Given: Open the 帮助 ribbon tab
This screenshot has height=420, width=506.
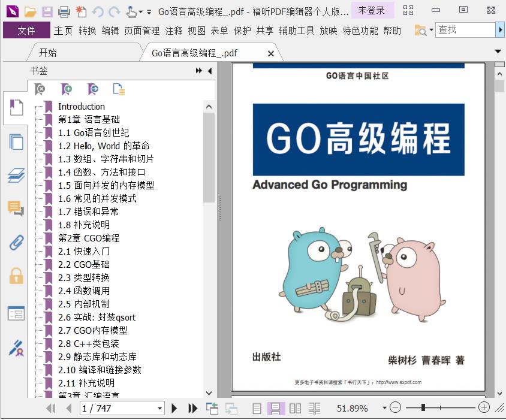Looking at the screenshot, I should click(x=391, y=31).
